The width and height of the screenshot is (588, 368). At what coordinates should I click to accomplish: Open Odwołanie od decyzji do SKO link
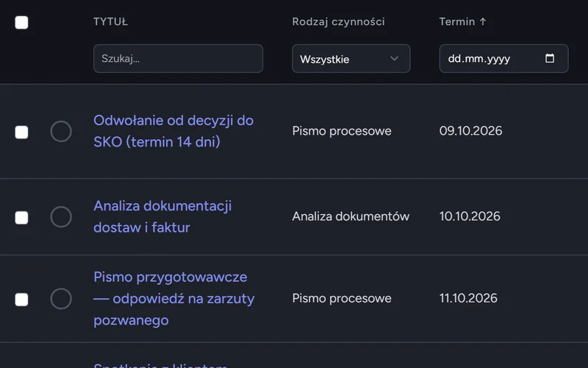pos(173,131)
